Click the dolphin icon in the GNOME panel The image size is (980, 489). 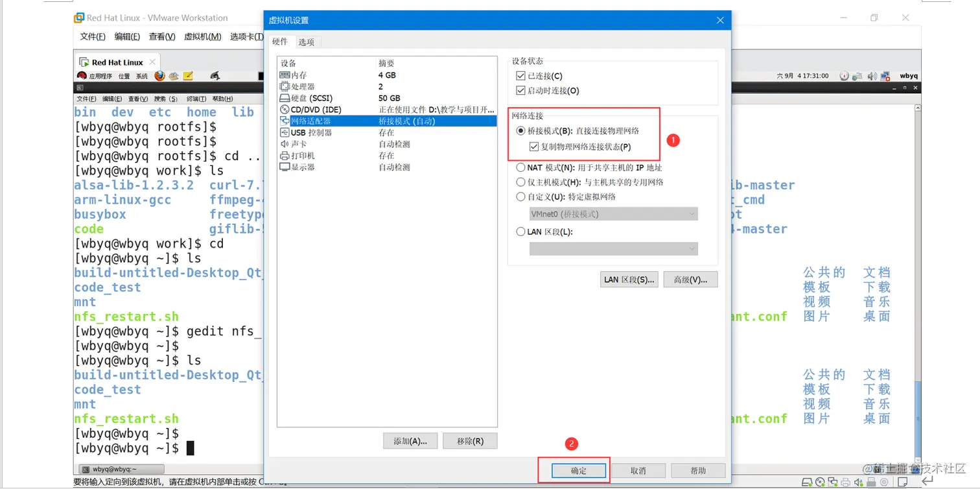pos(215,76)
